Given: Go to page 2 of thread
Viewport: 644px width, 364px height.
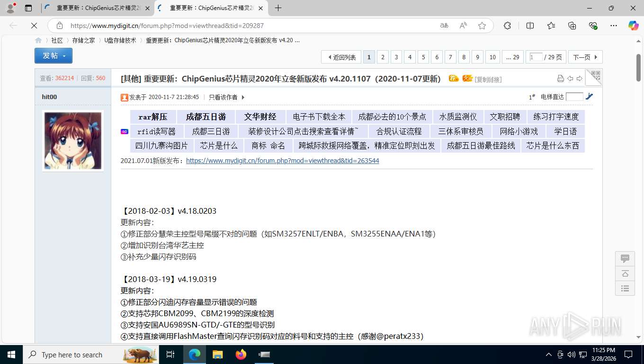Looking at the screenshot, I should click(x=383, y=57).
